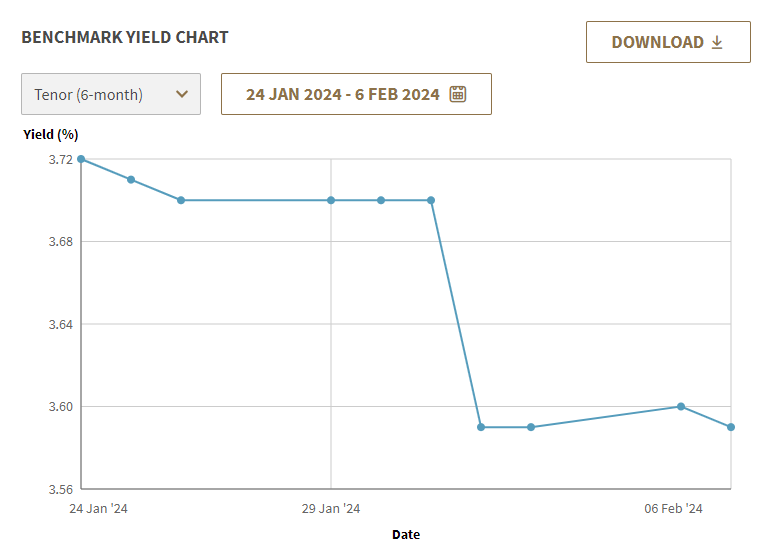Click the calendar icon in date picker

tap(458, 94)
